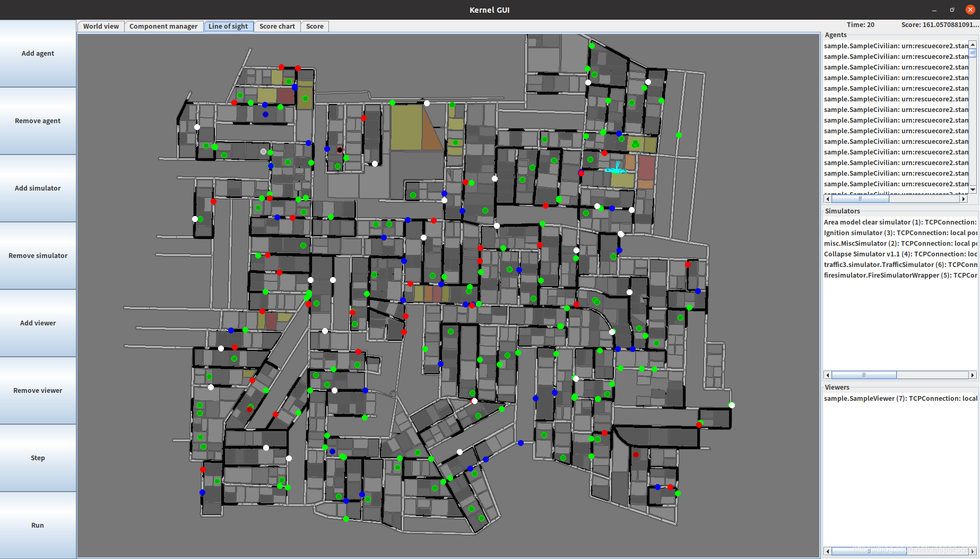Open the Component manager tab
Image resolution: width=980 pixels, height=559 pixels.
(x=163, y=27)
